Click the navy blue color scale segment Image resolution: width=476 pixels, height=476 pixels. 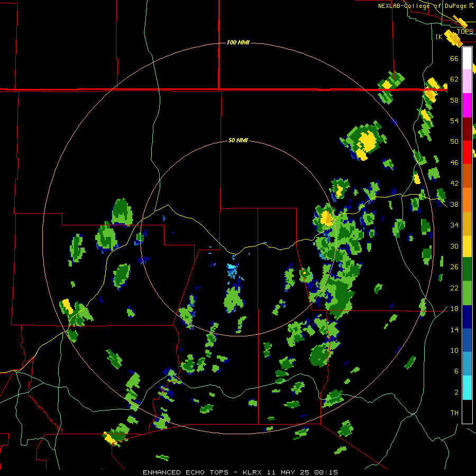pyautogui.click(x=467, y=317)
